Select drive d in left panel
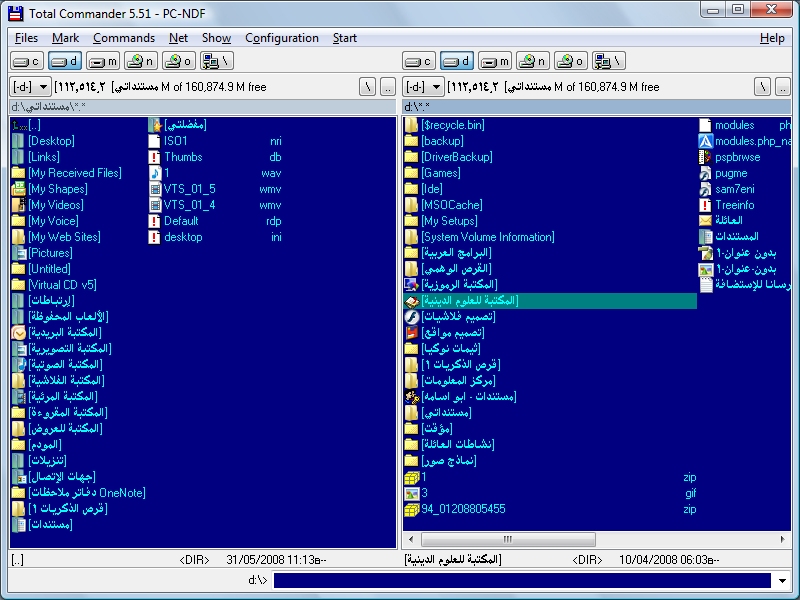The width and height of the screenshot is (800, 600). point(65,61)
